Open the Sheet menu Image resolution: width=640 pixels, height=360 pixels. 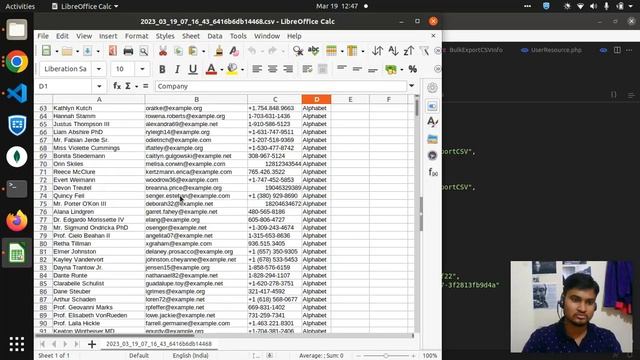pos(191,36)
